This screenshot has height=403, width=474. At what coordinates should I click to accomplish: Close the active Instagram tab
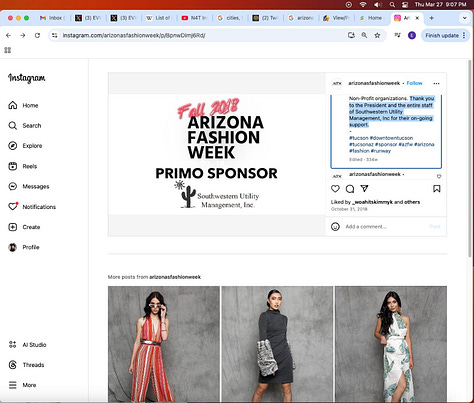click(x=417, y=18)
